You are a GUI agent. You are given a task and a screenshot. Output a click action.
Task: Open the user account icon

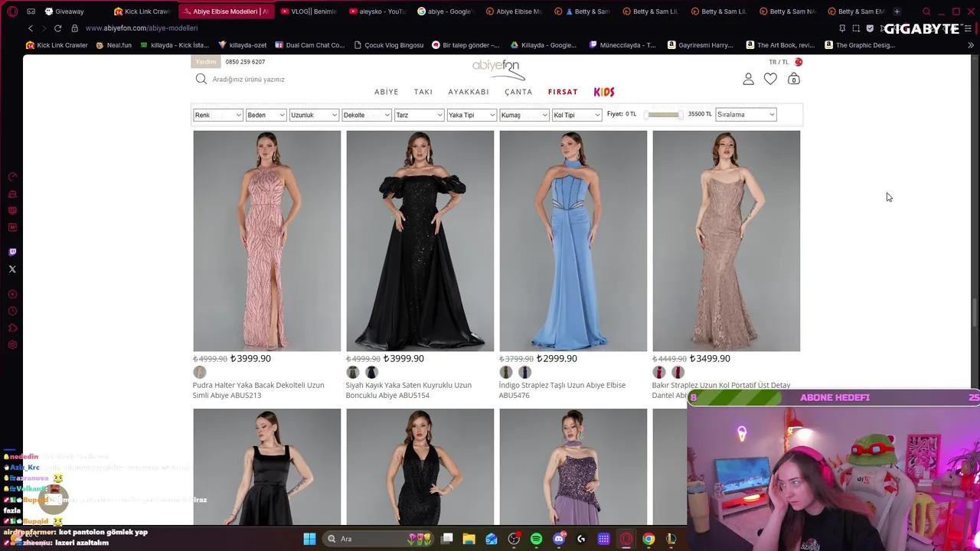click(748, 79)
